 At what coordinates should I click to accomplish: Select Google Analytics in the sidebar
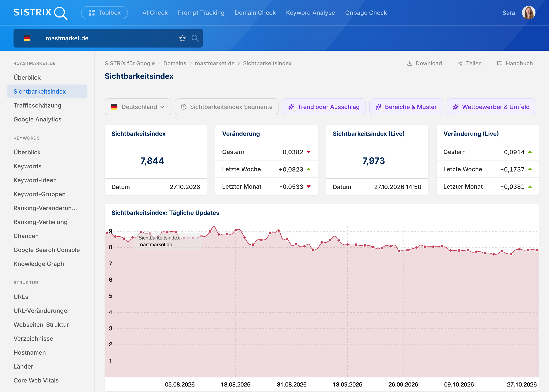coord(47,120)
